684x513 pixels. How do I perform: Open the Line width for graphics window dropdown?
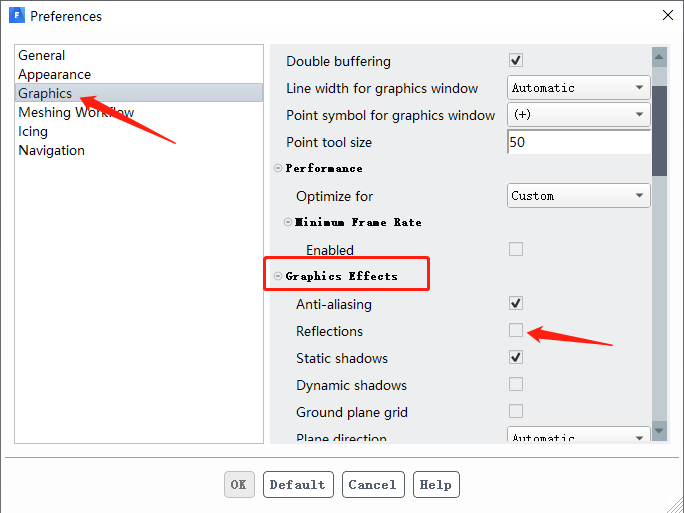click(x=579, y=88)
